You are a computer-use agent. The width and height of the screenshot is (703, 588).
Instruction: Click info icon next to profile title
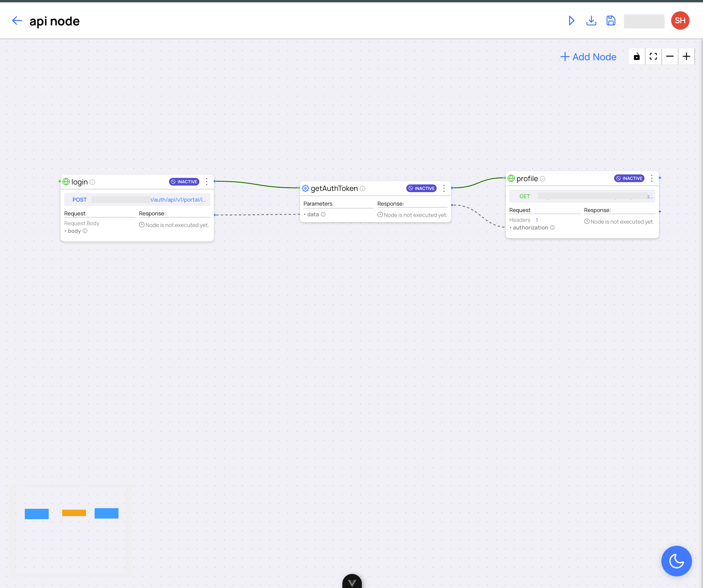click(x=543, y=179)
